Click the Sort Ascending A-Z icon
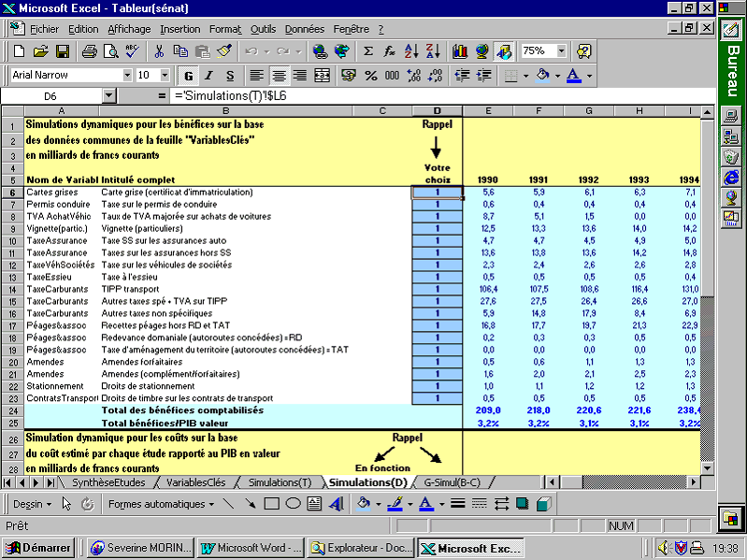Image resolution: width=747 pixels, height=560 pixels. [x=412, y=51]
